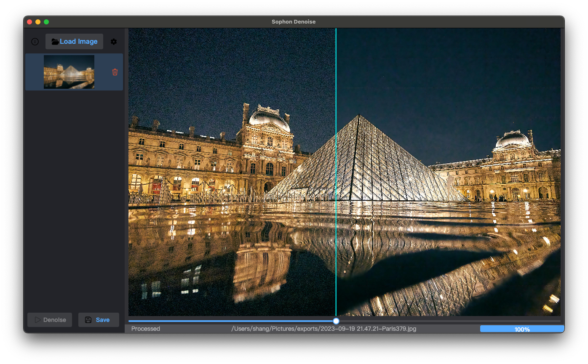Viewport: 588px width, 364px height.
Task: Click the Sophon Denoise title bar
Action: click(x=294, y=21)
